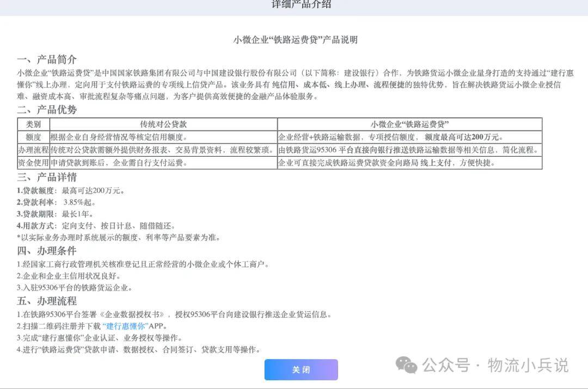This screenshot has height=389, width=588.
Task: Click line 2.贷款利率：3.85%起
Action: [x=56, y=202]
